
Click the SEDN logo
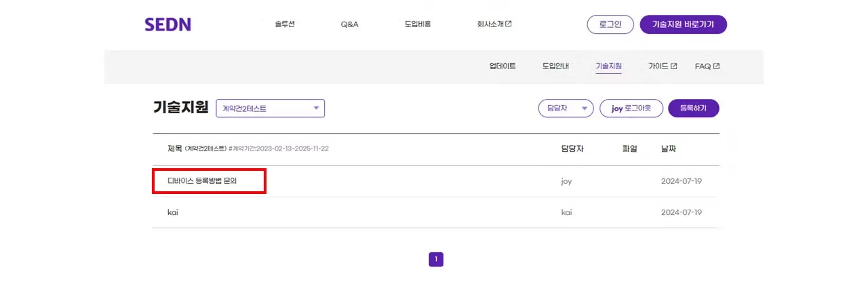tap(167, 24)
